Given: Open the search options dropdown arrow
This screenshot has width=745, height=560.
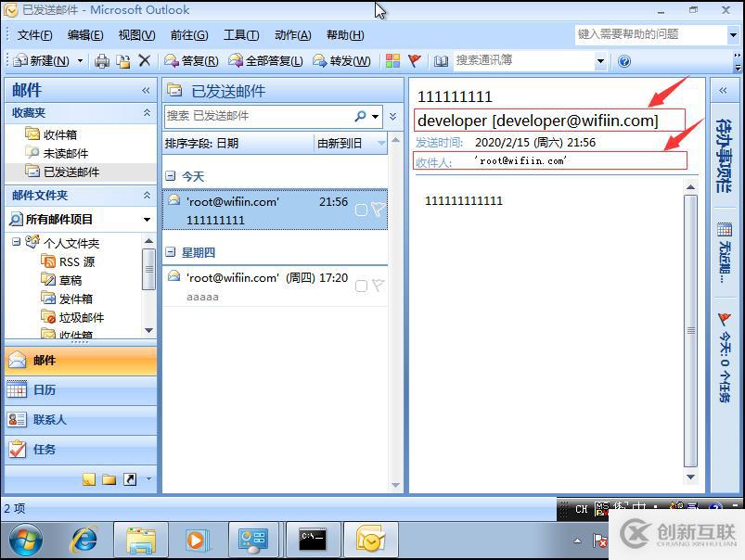Looking at the screenshot, I should click(x=376, y=116).
